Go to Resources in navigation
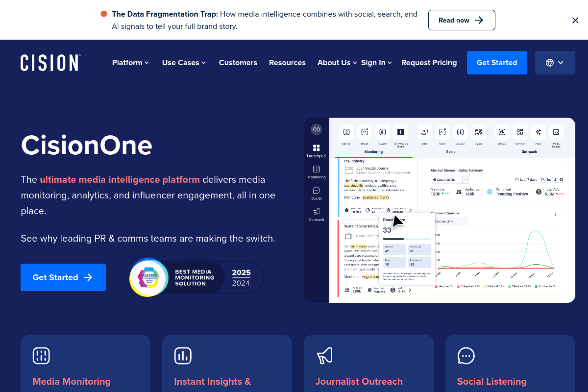The width and height of the screenshot is (588, 392). point(287,62)
